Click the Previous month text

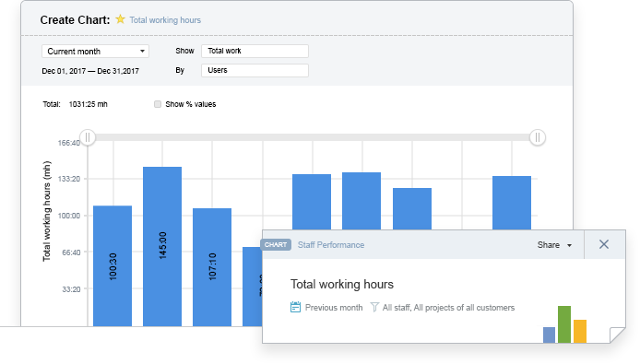pos(334,308)
